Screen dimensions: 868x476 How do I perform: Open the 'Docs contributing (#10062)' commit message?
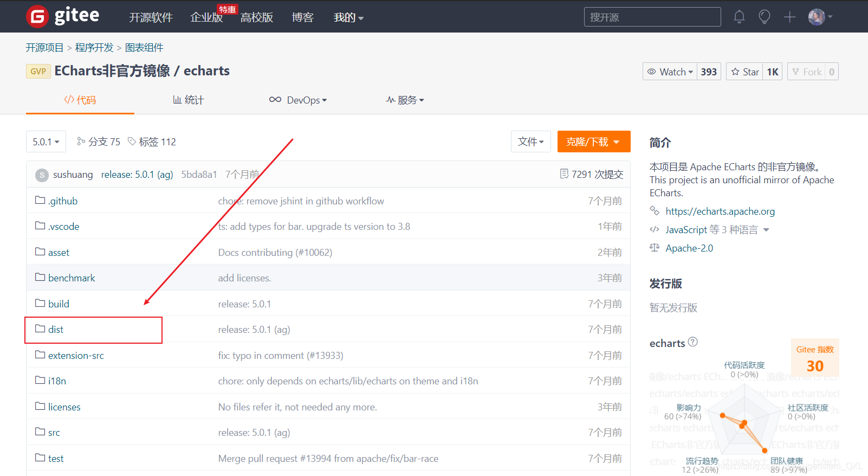tap(275, 253)
